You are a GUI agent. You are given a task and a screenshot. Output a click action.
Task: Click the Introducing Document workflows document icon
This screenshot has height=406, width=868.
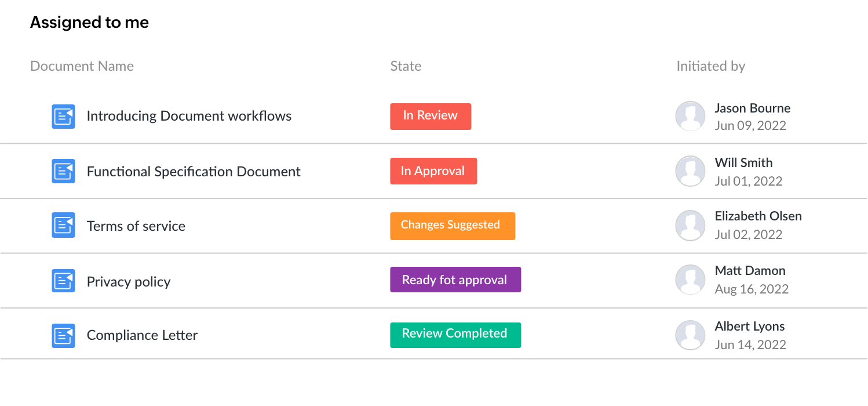63,116
